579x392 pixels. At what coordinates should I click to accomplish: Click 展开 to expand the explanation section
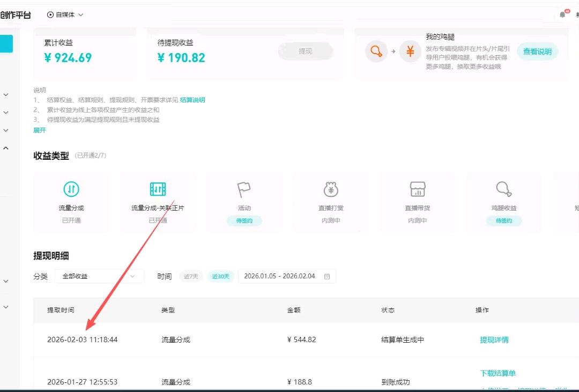coord(40,130)
